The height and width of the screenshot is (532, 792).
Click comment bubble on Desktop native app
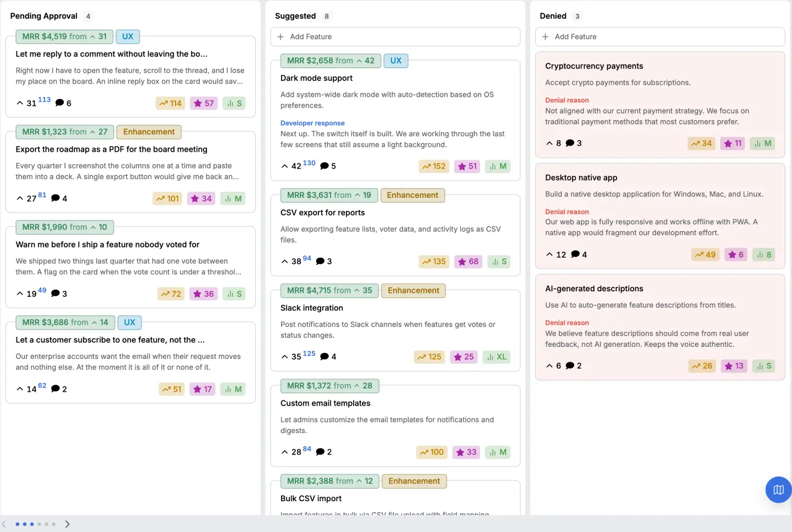(x=575, y=254)
